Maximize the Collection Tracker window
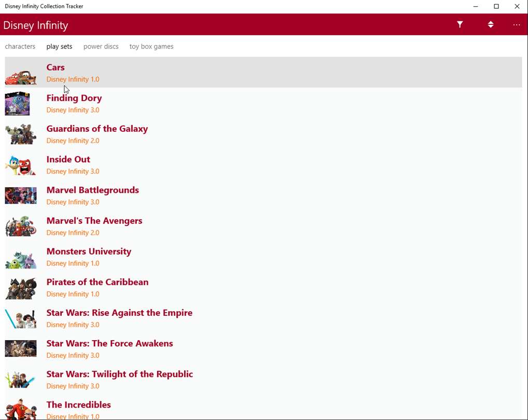 click(496, 6)
